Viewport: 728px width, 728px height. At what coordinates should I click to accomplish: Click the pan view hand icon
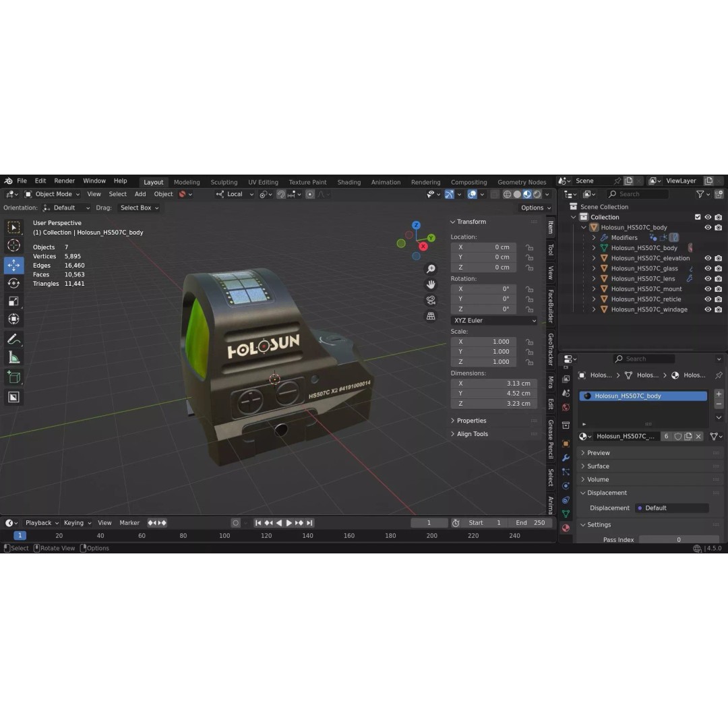431,284
